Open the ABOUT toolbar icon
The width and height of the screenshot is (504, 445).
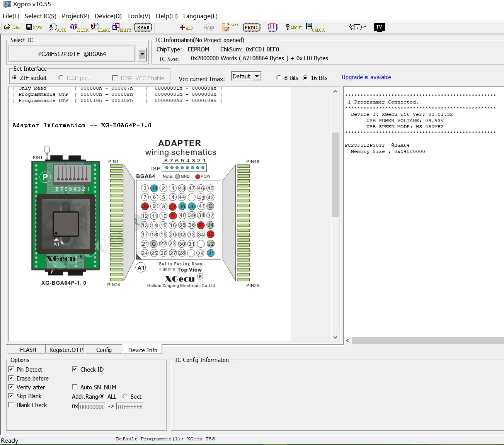pyautogui.click(x=293, y=27)
